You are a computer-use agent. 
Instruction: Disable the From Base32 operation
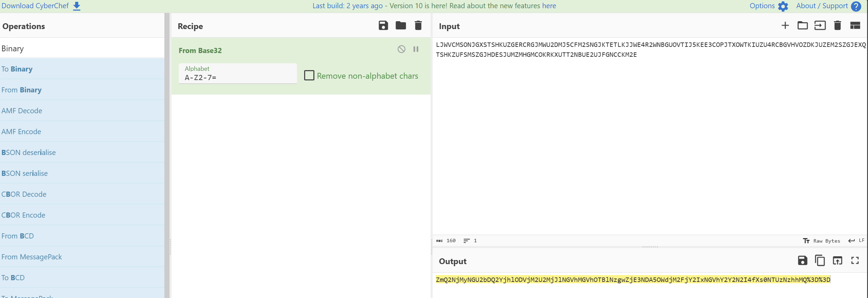point(402,49)
